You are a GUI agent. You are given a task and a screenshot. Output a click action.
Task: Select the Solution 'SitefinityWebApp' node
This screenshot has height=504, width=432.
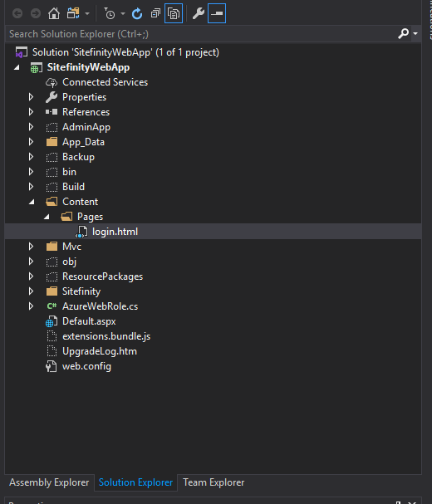click(x=125, y=52)
